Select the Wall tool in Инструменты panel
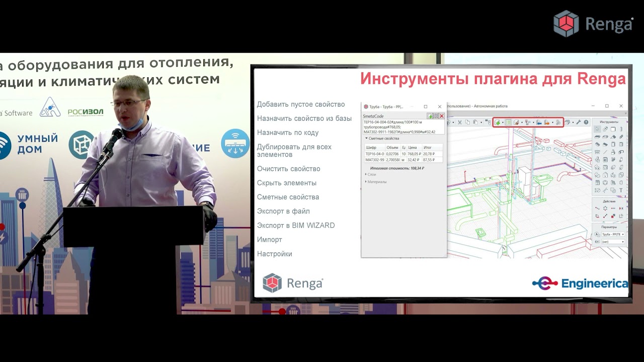Viewport: 644px width, 362px height. point(613,129)
